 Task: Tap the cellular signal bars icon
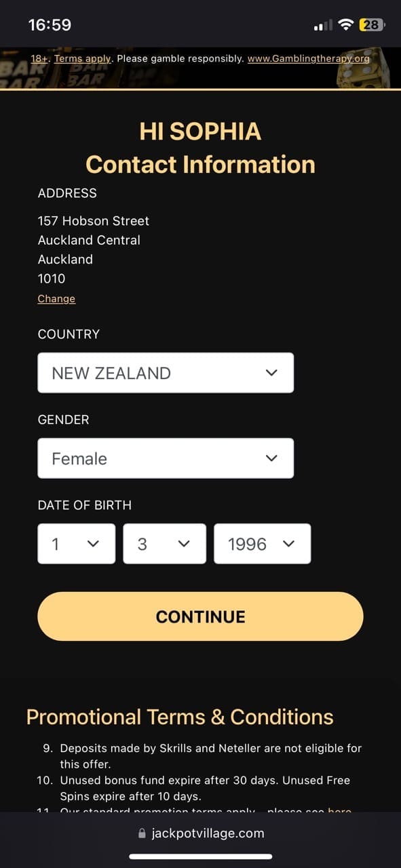click(x=323, y=26)
